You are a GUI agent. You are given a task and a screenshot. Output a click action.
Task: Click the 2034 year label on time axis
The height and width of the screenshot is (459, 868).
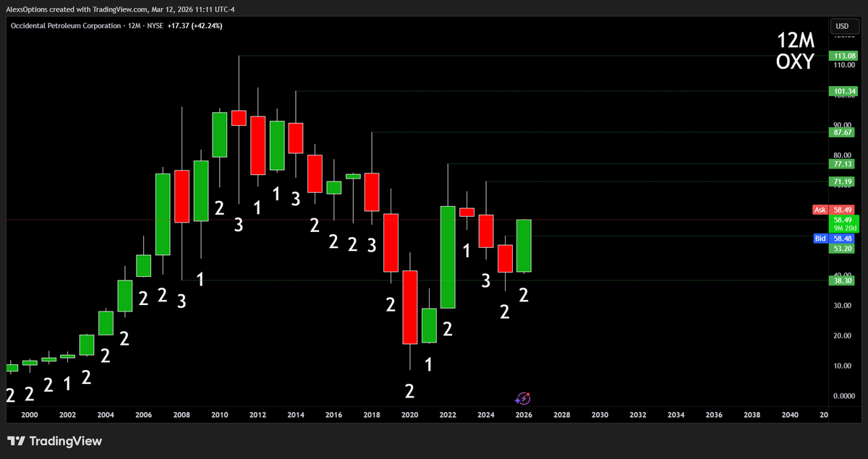[x=676, y=415]
